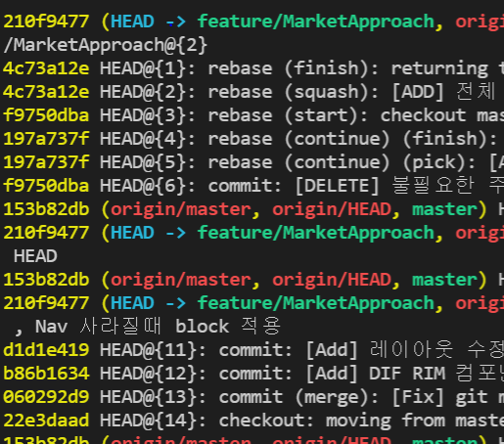Image resolution: width=504 pixels, height=444 pixels.
Task: Click commit hash 22e3daad
Action: tap(46, 421)
